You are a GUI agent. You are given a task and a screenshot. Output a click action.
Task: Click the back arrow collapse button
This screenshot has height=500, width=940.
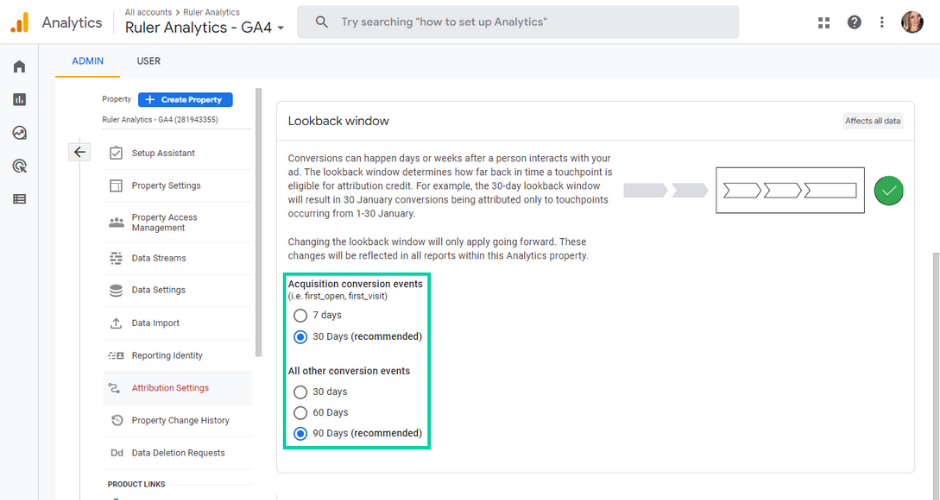pos(80,152)
